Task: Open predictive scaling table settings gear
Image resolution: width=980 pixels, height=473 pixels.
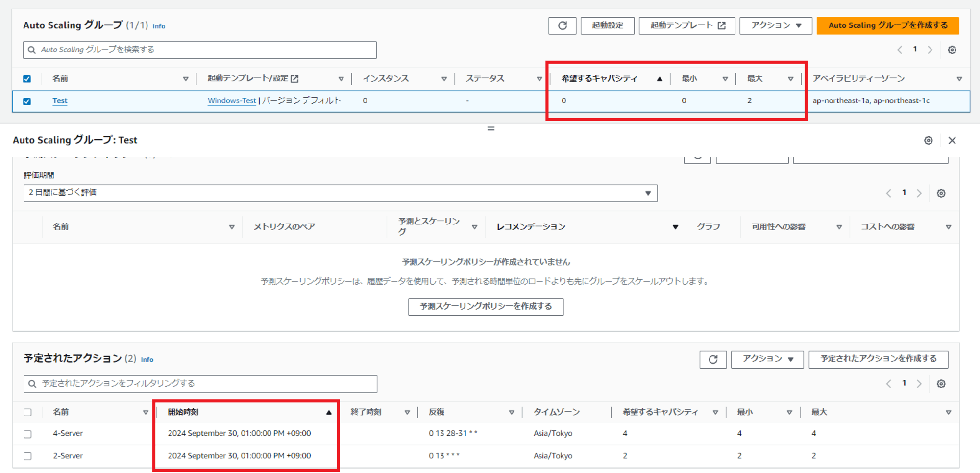Action: tap(941, 193)
